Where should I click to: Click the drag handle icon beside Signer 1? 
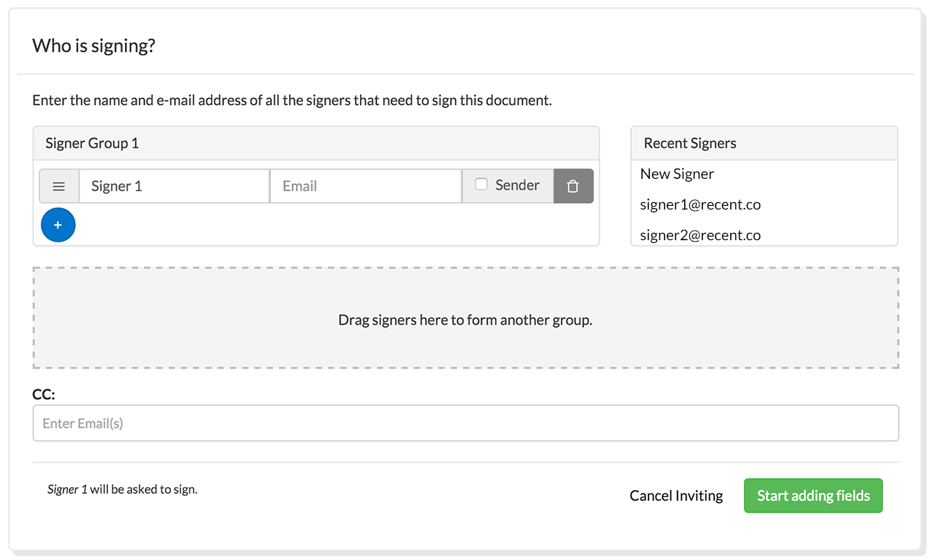tap(59, 186)
